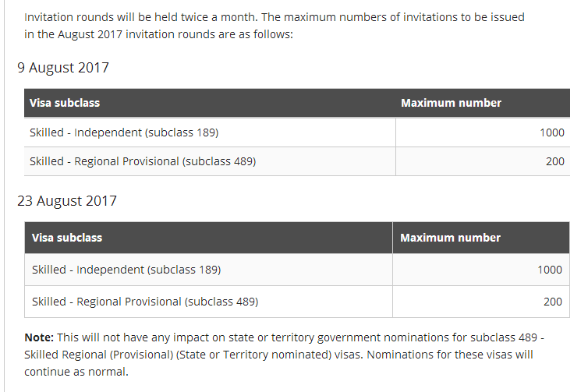Select subclass 489 row label under 9 August
The image size is (588, 392).
143,161
